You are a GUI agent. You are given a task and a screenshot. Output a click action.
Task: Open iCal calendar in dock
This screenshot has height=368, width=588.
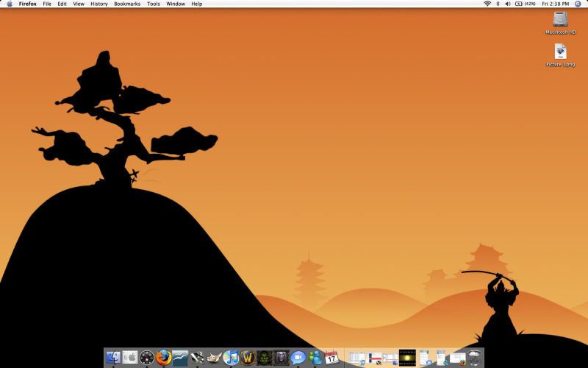click(x=331, y=358)
